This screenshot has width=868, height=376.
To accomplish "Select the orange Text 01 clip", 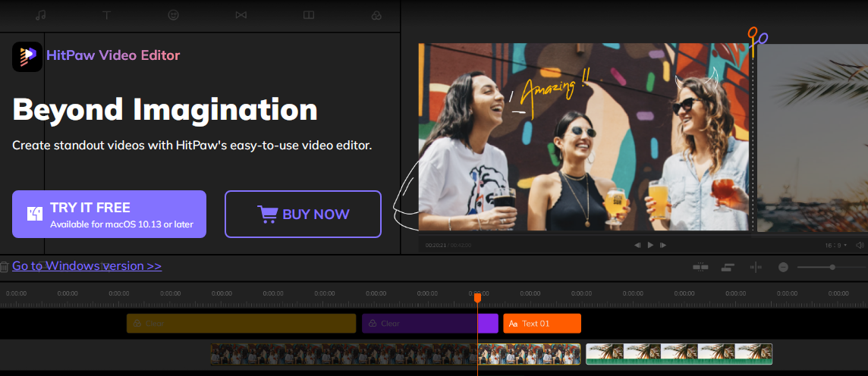I will pos(542,324).
